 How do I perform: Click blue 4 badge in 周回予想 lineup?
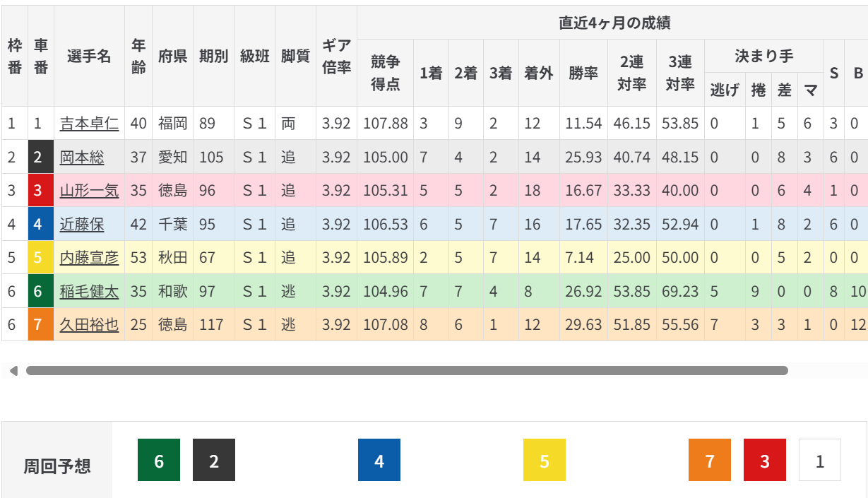pos(379,461)
